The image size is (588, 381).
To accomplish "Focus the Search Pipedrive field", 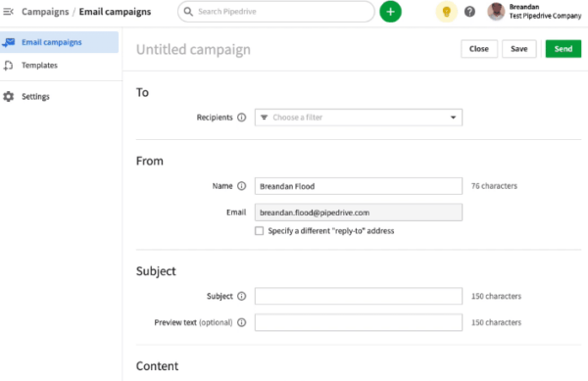I will point(276,12).
